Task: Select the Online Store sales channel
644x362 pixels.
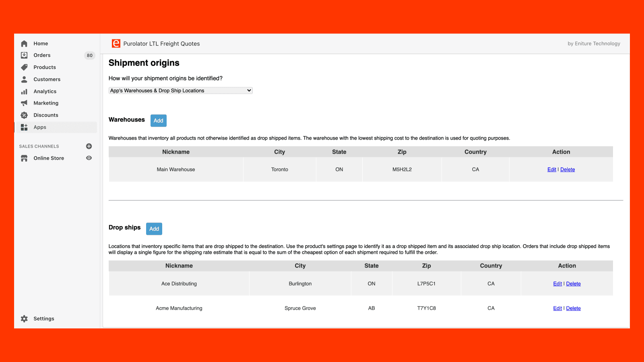Action: [48, 158]
